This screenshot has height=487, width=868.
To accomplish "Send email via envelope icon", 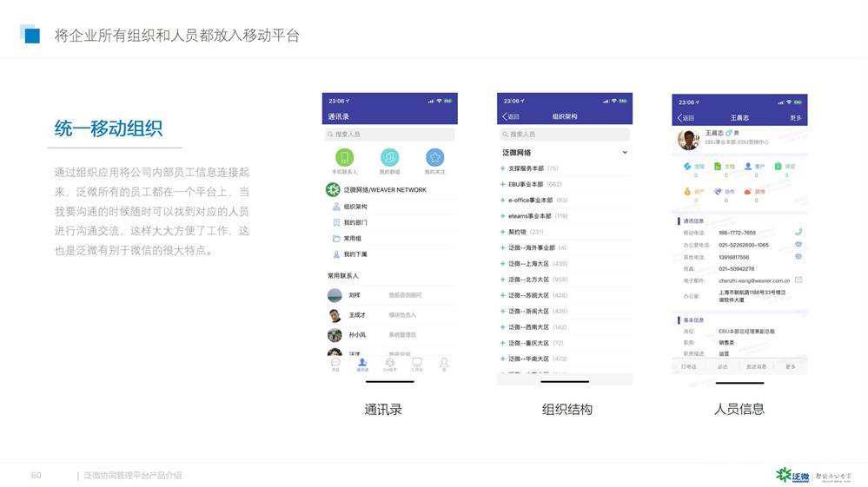I will click(798, 280).
